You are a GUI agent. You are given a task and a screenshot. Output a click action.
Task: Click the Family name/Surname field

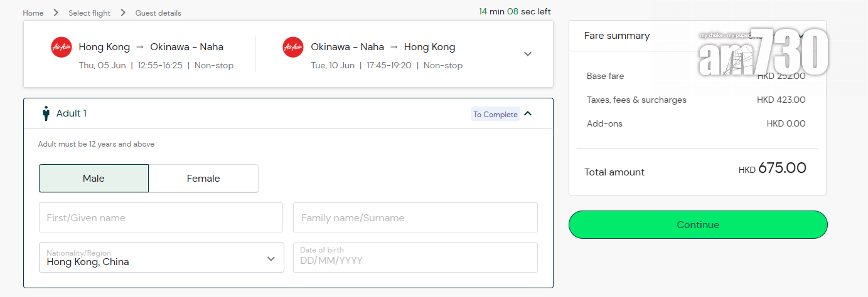point(415,218)
